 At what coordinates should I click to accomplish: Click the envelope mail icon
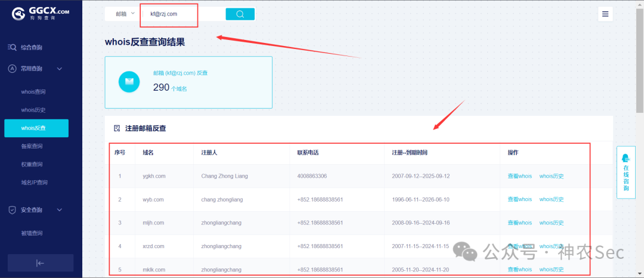[129, 82]
